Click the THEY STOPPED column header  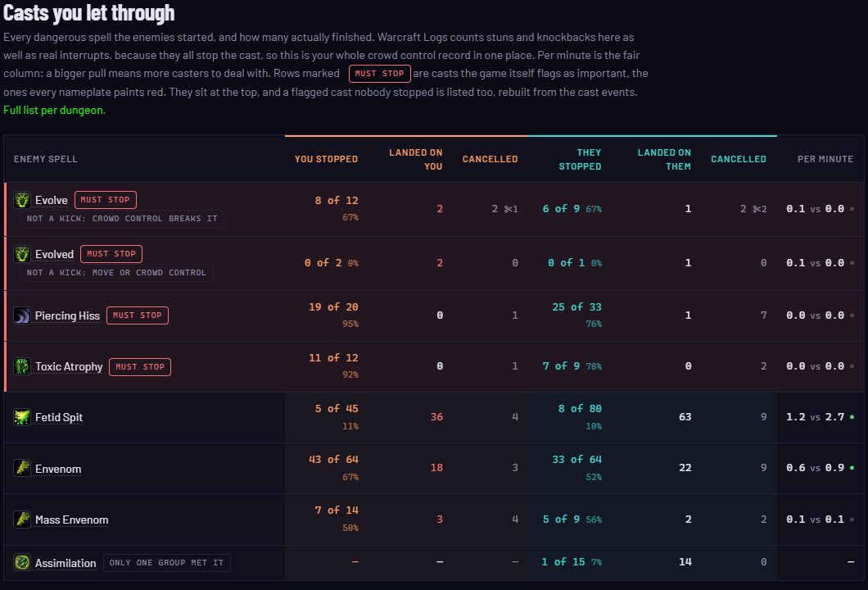coord(580,159)
